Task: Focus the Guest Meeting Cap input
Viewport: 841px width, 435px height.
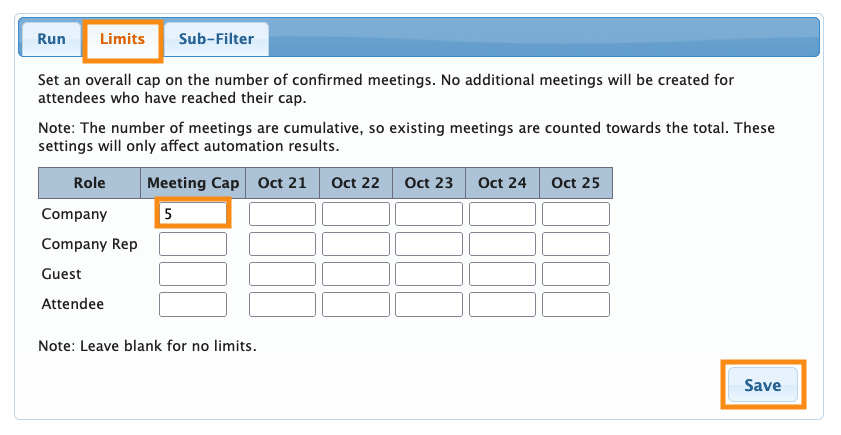Action: pos(193,274)
